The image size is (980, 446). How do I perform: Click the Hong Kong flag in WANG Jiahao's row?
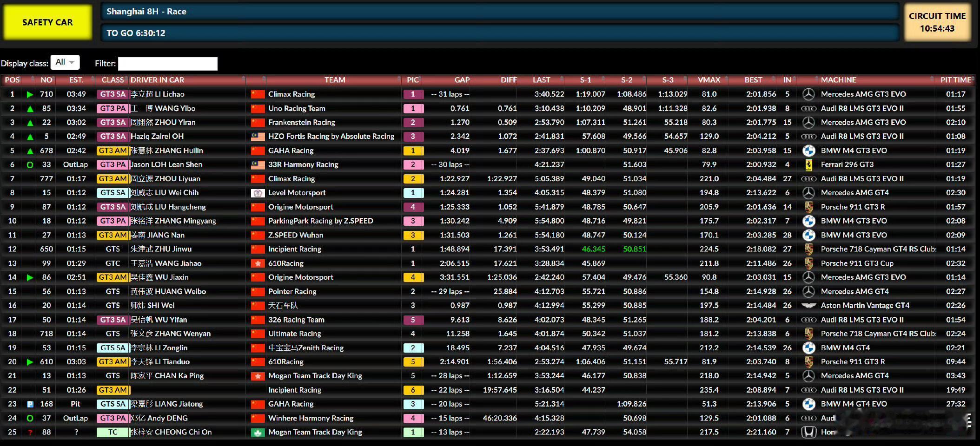258,263
